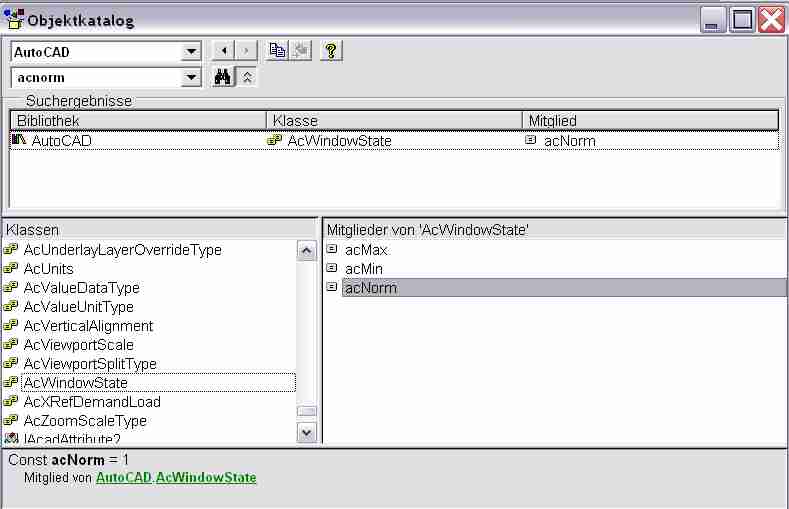789x509 pixels.
Task: Select AcZoomScaleType class
Action: click(85, 421)
